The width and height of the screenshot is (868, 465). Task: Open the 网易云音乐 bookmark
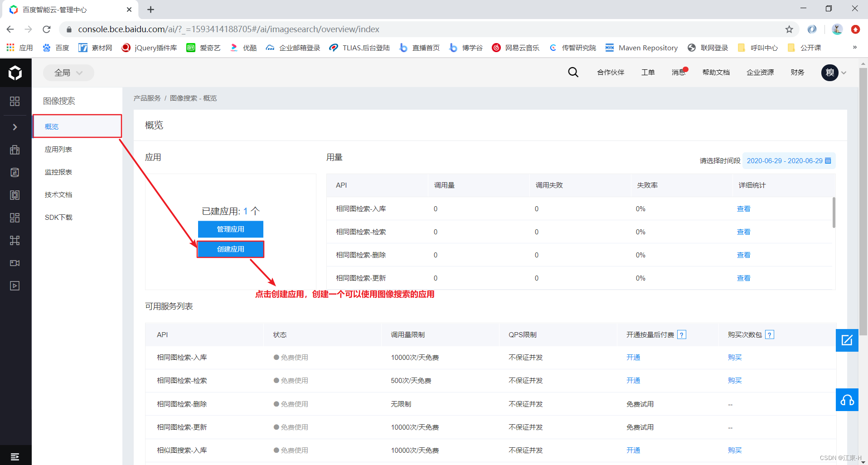[x=516, y=48]
